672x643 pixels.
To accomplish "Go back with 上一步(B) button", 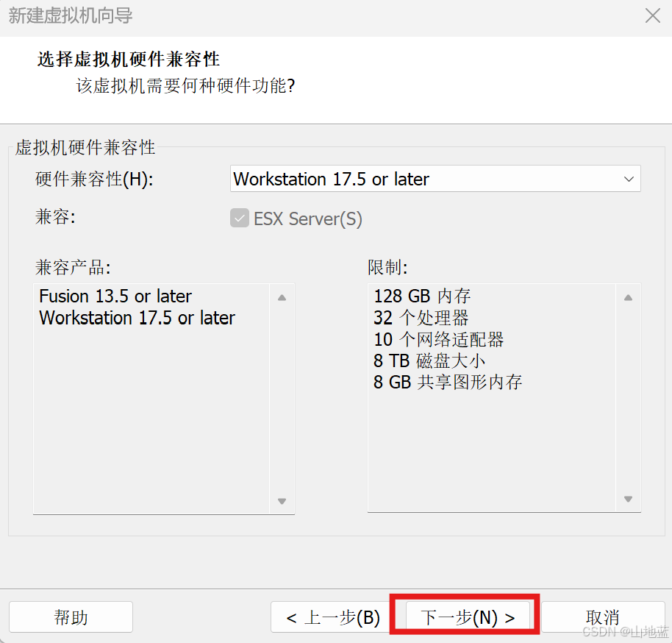I will pos(333,617).
